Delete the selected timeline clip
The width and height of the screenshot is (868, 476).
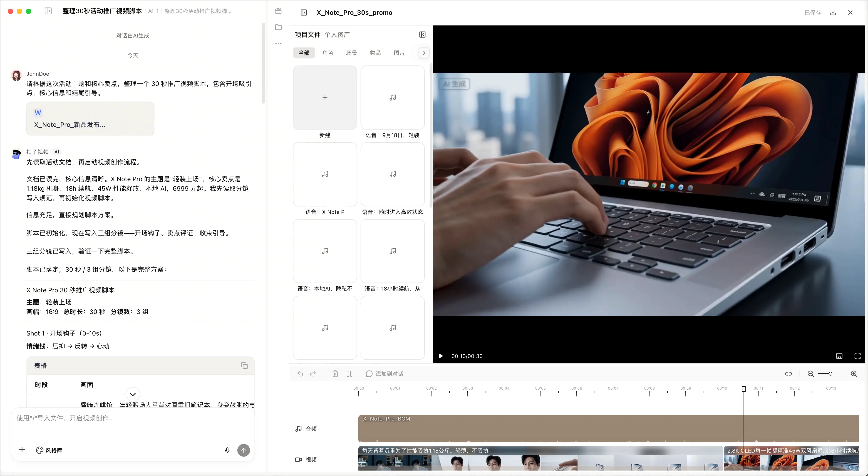point(335,374)
